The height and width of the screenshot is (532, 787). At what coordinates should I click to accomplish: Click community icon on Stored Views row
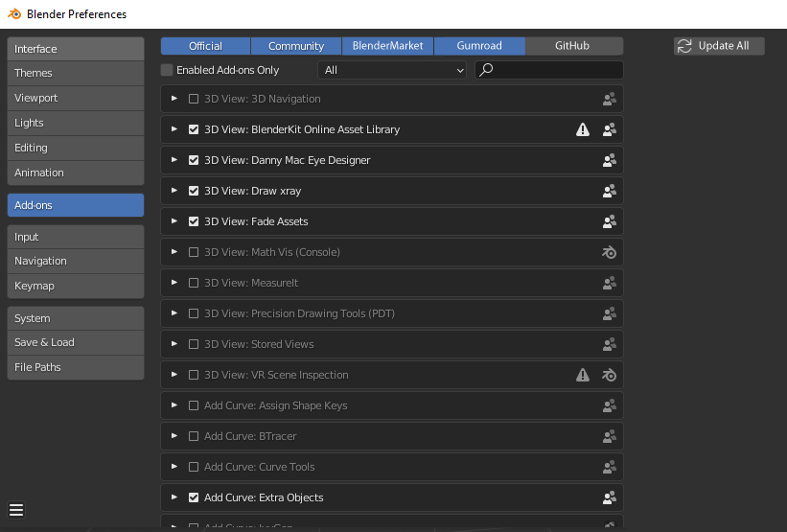(x=610, y=344)
